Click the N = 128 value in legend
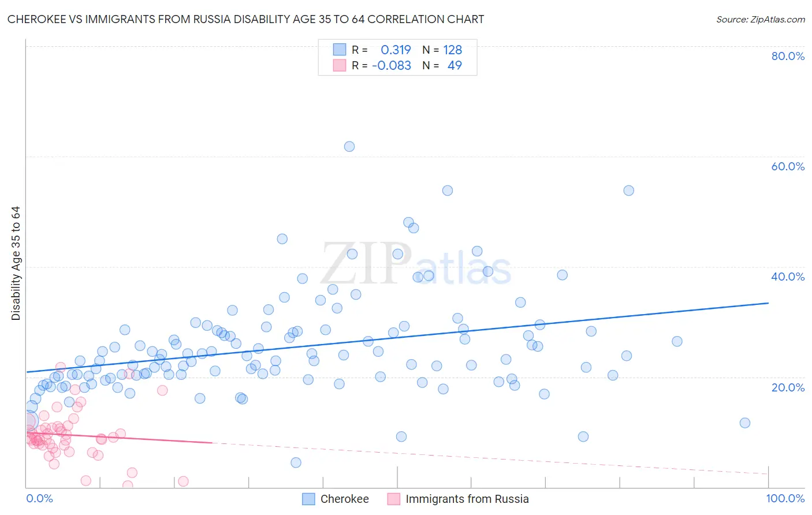 coord(442,50)
